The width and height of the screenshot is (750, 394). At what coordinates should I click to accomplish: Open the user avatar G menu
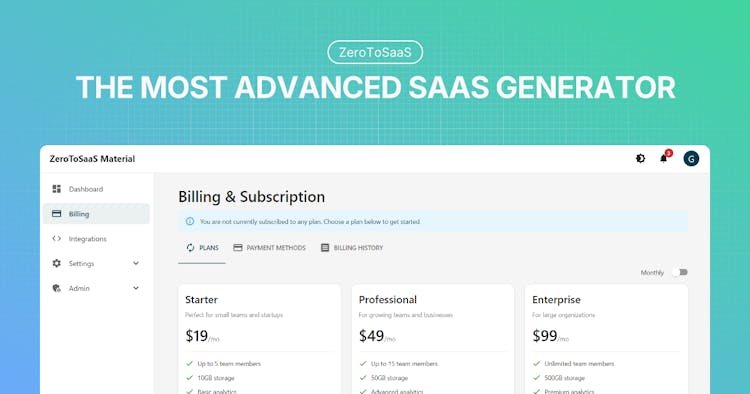coord(691,158)
